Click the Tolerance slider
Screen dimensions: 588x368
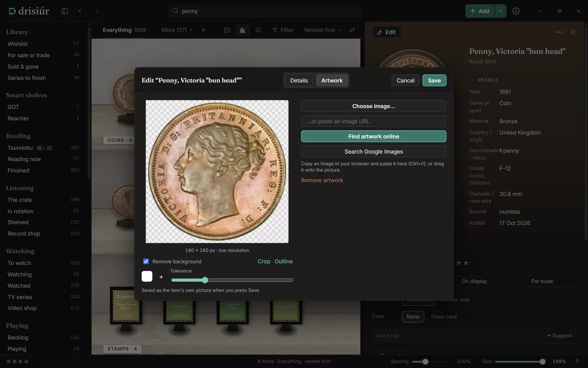point(232,280)
